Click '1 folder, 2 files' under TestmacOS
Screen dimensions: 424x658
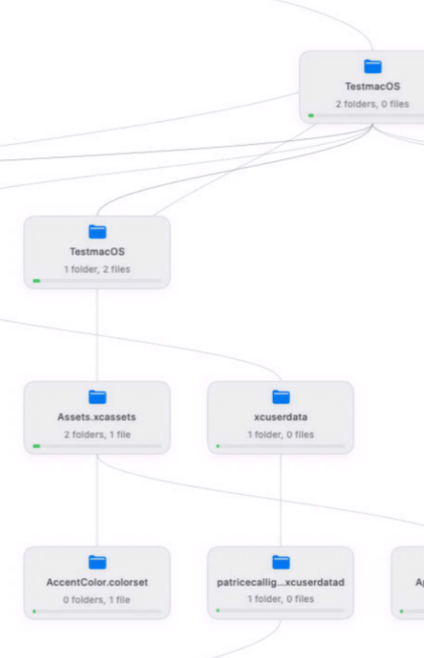click(x=97, y=269)
